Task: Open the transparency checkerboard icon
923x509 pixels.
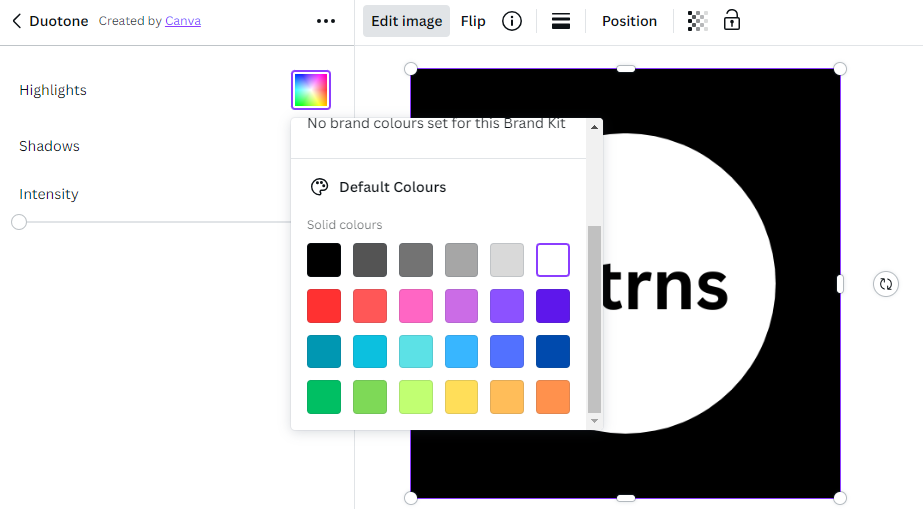Action: pyautogui.click(x=698, y=21)
